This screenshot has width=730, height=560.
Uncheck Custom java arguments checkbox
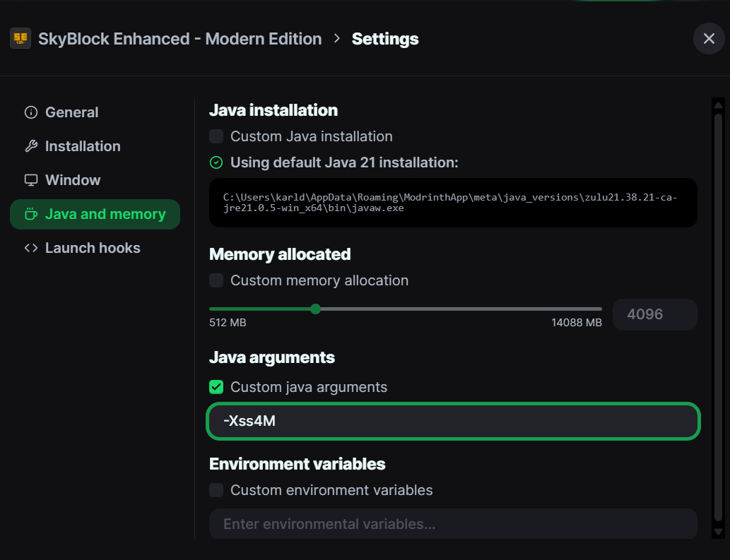click(216, 387)
